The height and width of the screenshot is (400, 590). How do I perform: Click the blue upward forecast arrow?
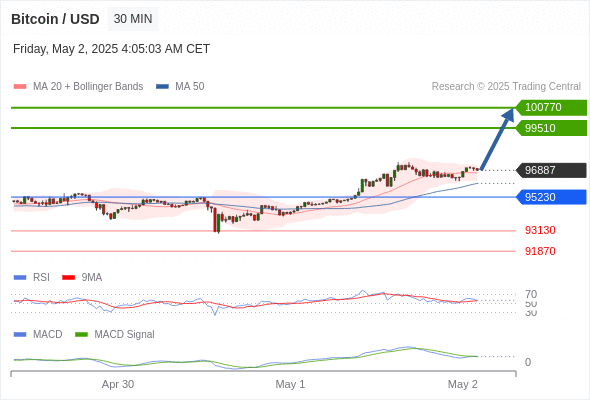[497, 139]
